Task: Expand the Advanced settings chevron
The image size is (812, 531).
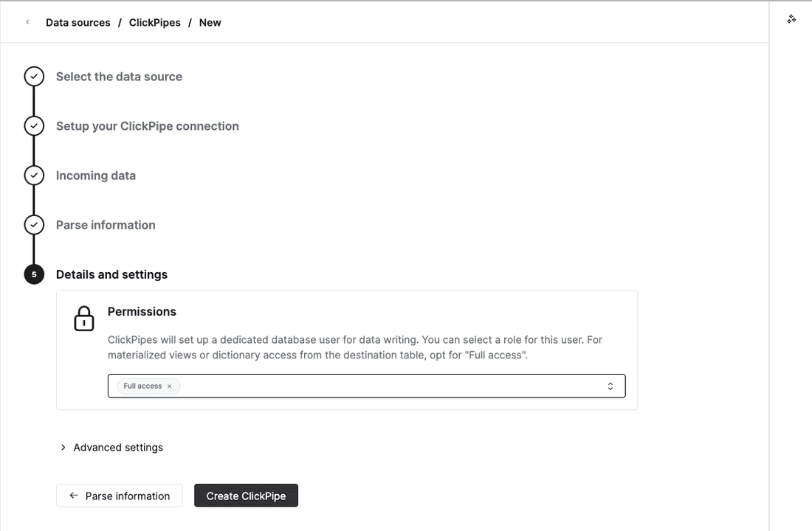Action: click(63, 447)
